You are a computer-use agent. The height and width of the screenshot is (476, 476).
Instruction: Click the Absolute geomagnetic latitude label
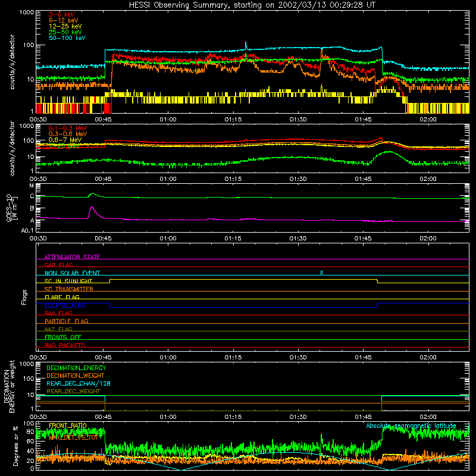coord(411,425)
